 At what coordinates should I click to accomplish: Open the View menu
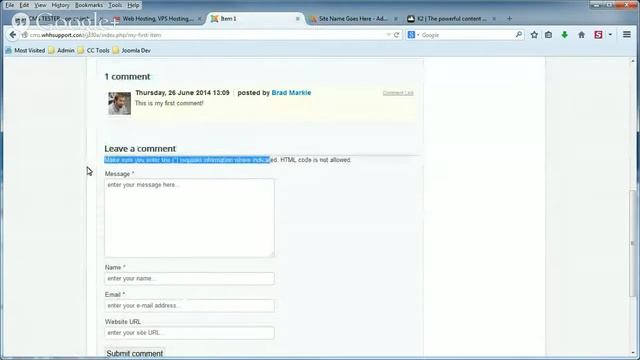40,5
